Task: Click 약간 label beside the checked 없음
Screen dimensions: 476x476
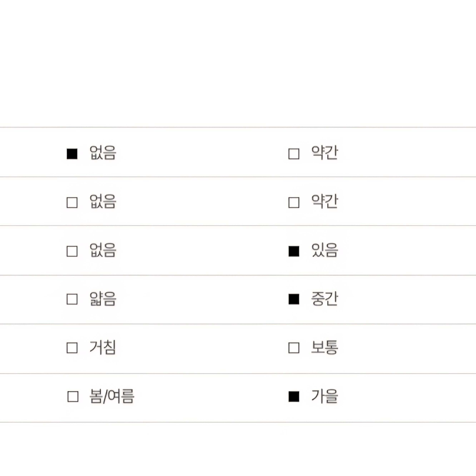Action: (325, 153)
